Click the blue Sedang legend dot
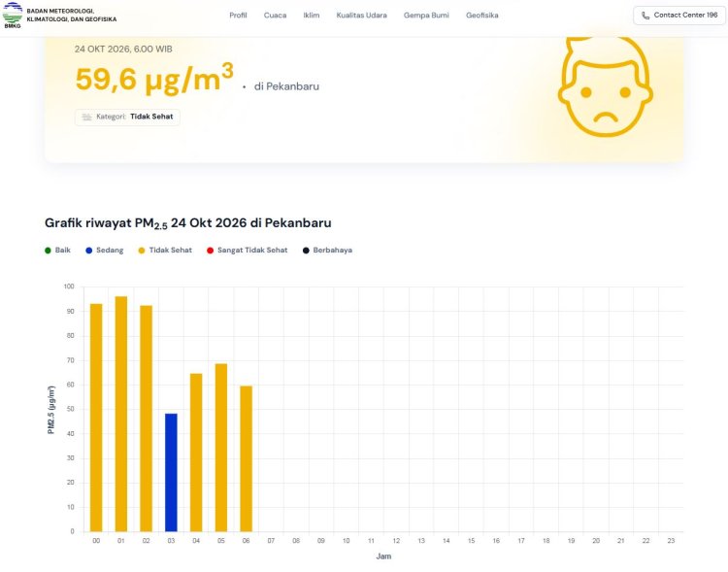The image size is (728, 572). [x=89, y=251]
